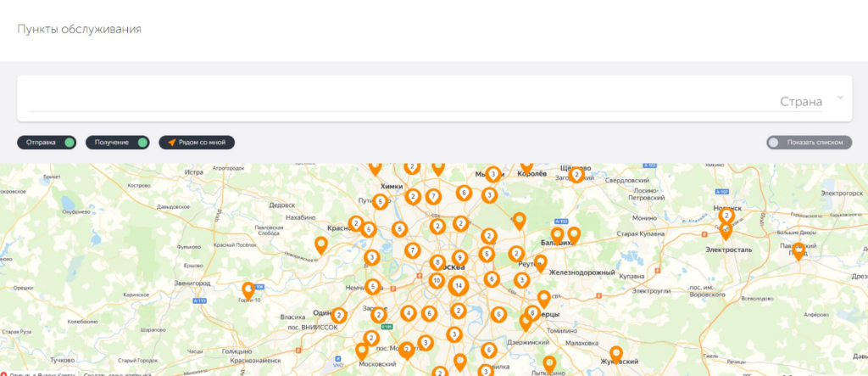Screen dimensions: 868x376
Task: Enable the Показать списком switch
Action: (809, 143)
